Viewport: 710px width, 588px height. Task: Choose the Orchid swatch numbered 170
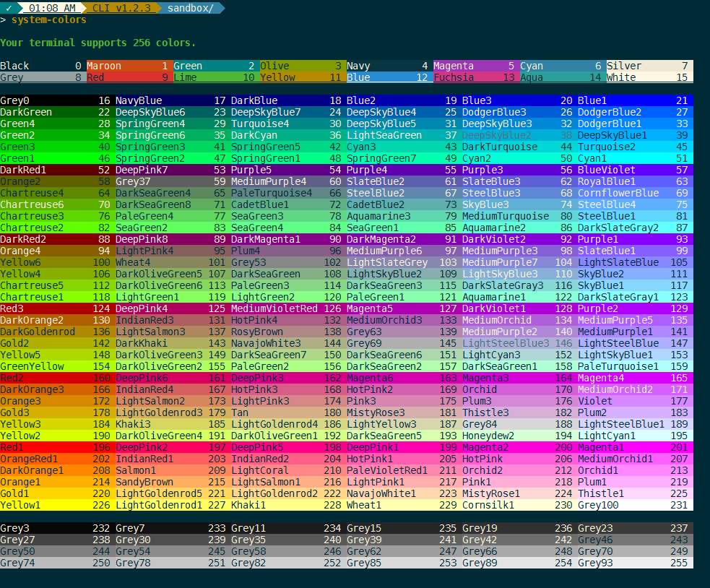click(519, 390)
